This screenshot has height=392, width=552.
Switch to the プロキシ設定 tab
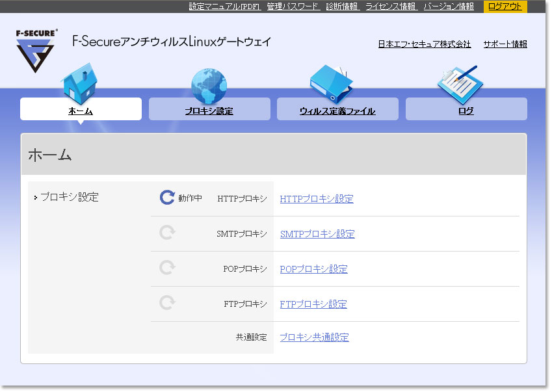[209, 109]
